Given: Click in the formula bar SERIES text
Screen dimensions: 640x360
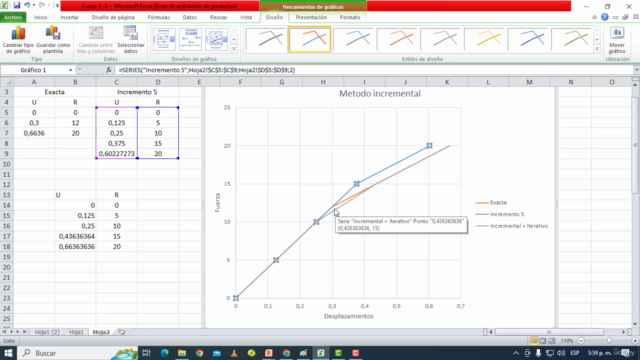Looking at the screenshot, I should click(207, 70).
